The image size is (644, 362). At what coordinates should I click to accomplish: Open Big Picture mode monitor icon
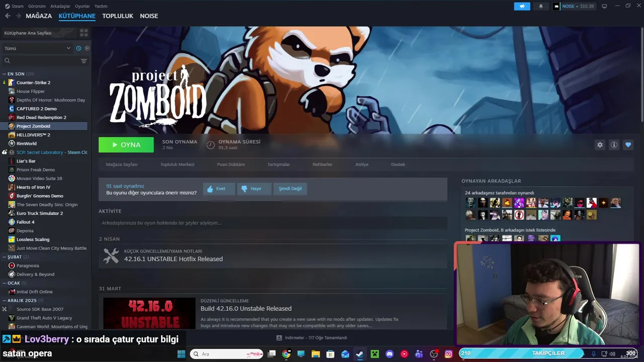click(604, 6)
